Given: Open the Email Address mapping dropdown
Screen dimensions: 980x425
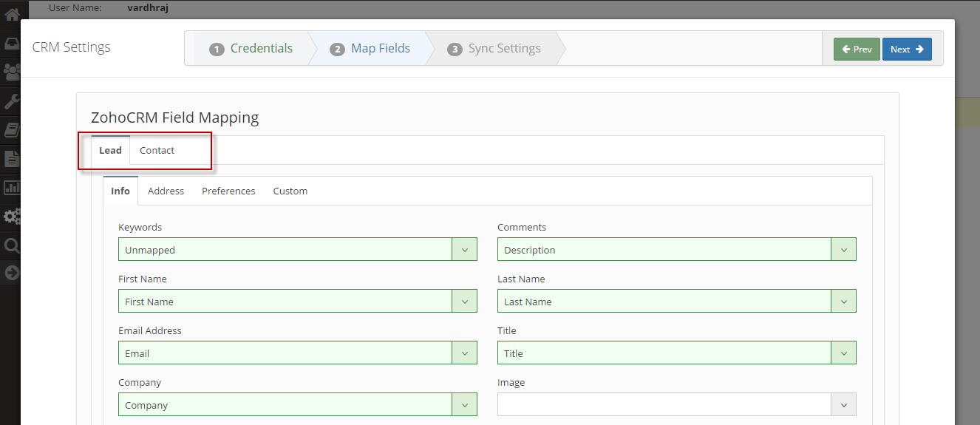Looking at the screenshot, I should point(298,353).
